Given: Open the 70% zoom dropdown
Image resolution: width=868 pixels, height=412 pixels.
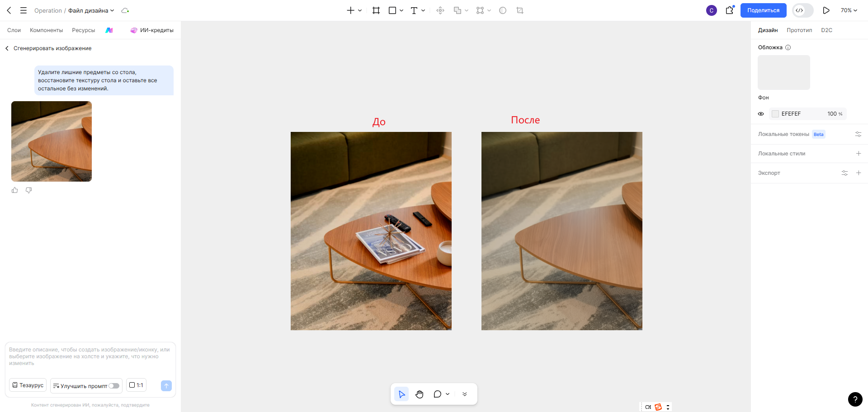Looking at the screenshot, I should click(x=849, y=10).
